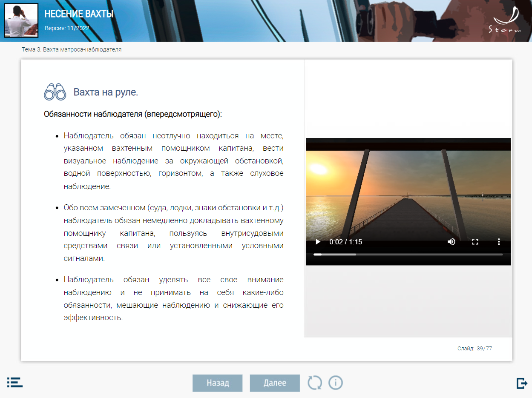The height and width of the screenshot is (398, 532).
Task: Click the Версия: 11/2022 label
Action: [67, 29]
